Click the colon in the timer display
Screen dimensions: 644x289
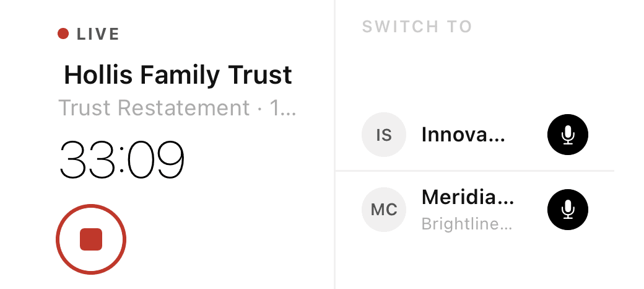point(122,159)
